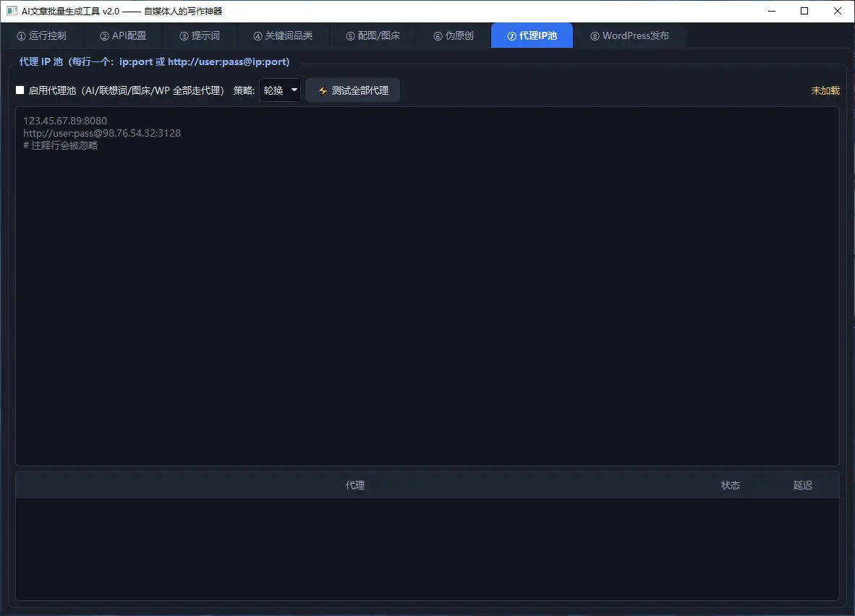Open the ⑤ 配图/图床 tab
The width and height of the screenshot is (855, 616).
point(373,35)
